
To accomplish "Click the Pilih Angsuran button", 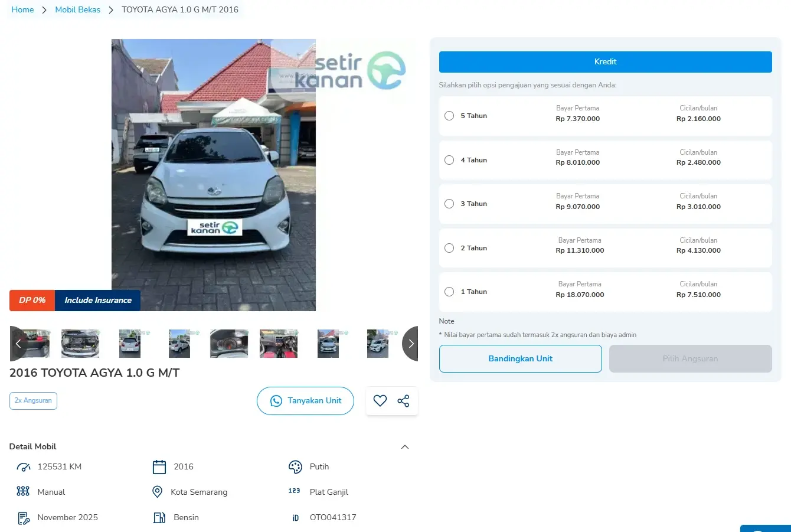I will pyautogui.click(x=690, y=359).
